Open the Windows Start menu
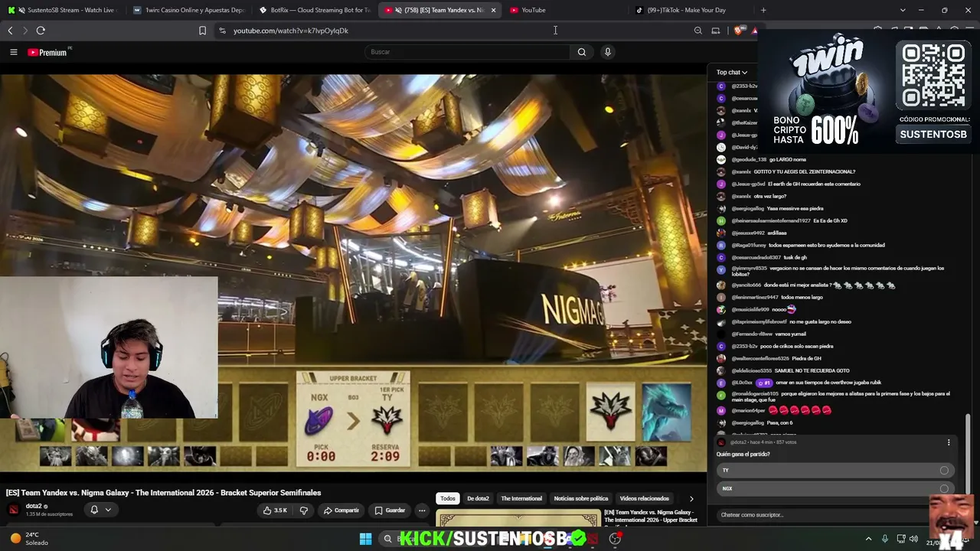 point(365,539)
